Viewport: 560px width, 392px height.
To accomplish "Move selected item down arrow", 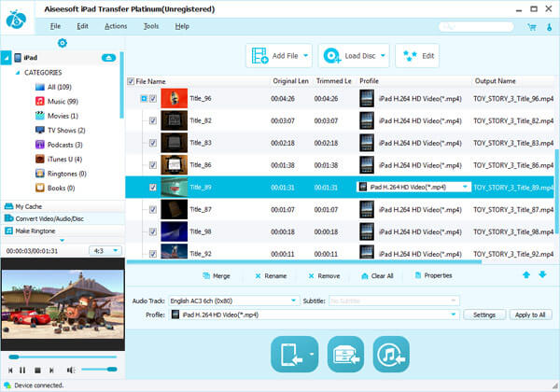I will click(542, 274).
